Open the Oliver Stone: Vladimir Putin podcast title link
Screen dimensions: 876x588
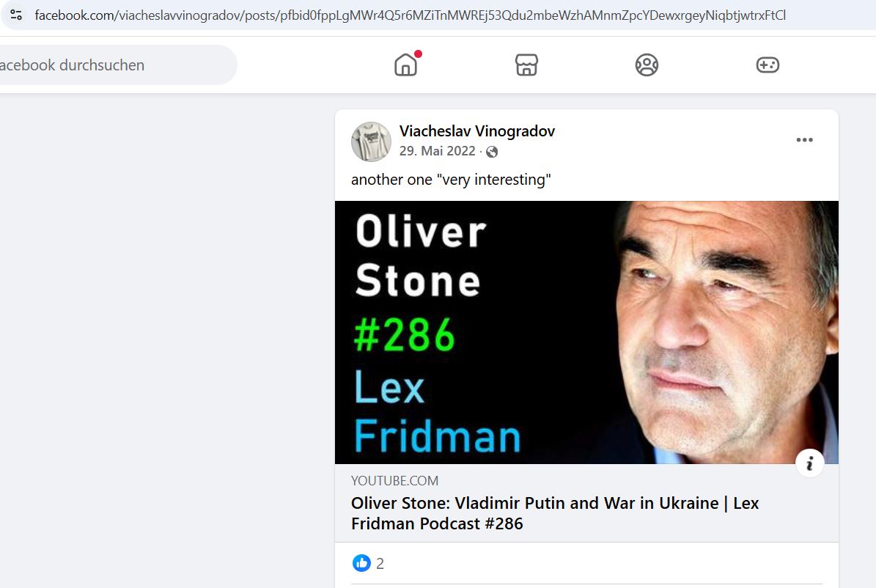[x=555, y=513]
